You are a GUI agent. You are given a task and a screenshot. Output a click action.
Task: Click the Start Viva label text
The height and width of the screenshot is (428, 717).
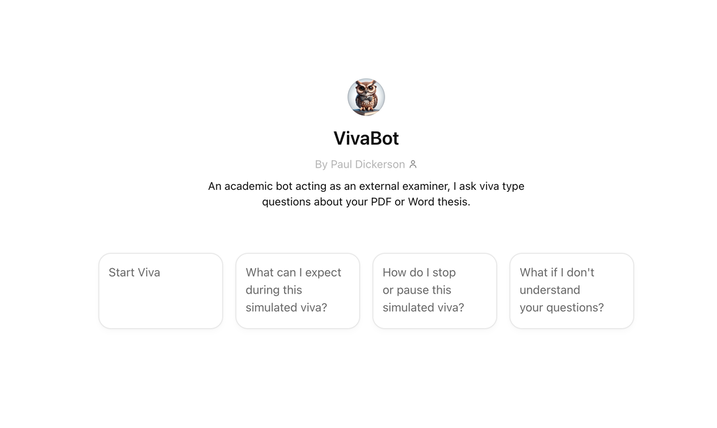tap(134, 273)
